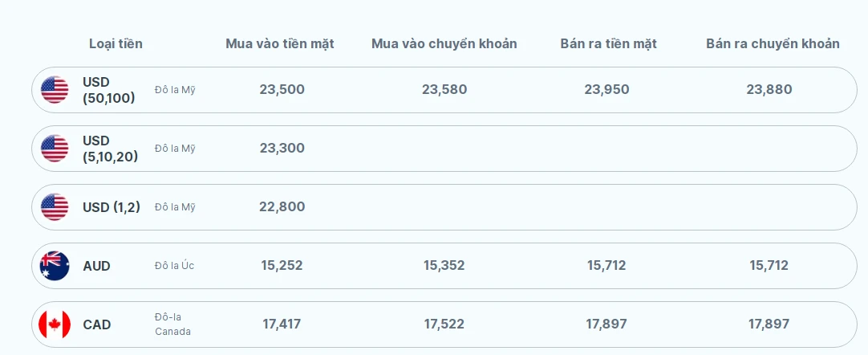Click the 'Mua vào tiền mặt' column header
Image resolution: width=868 pixels, height=355 pixels.
[280, 43]
